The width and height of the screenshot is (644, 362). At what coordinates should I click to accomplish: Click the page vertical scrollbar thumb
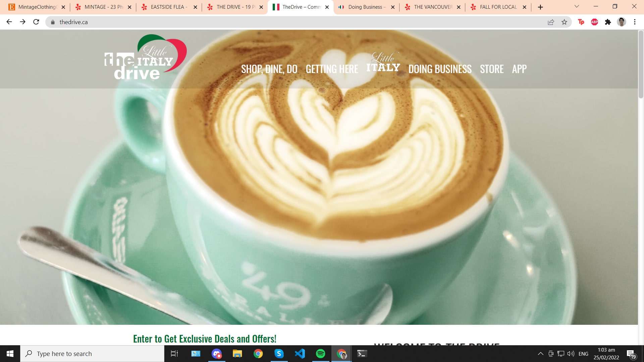[641, 64]
